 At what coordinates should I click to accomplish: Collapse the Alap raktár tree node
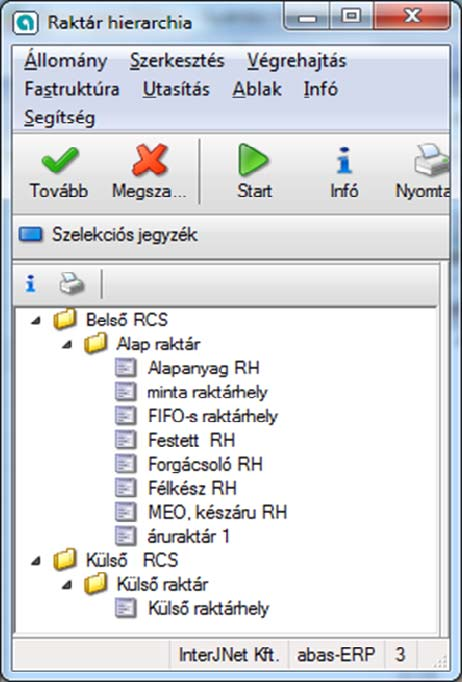pyautogui.click(x=67, y=345)
